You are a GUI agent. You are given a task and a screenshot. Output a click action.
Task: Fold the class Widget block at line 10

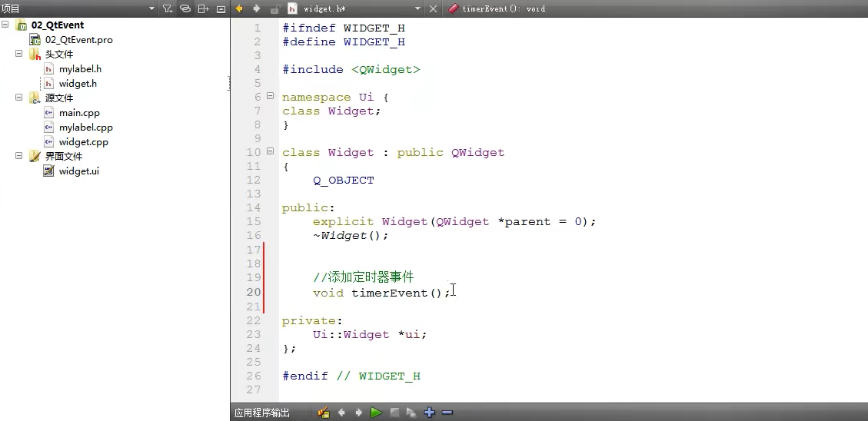point(270,151)
